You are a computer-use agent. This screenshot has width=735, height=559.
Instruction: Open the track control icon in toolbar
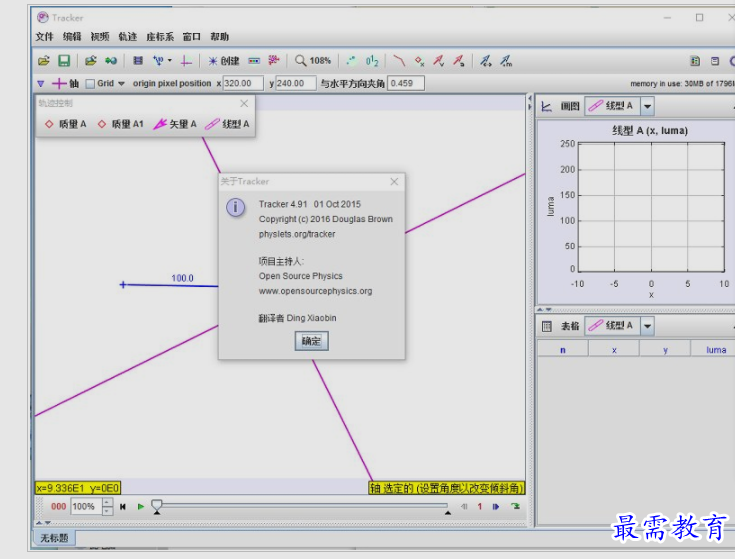click(x=254, y=60)
